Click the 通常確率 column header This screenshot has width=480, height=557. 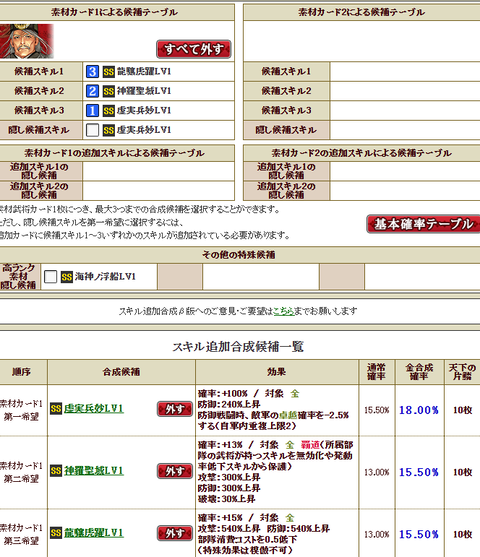click(x=376, y=372)
